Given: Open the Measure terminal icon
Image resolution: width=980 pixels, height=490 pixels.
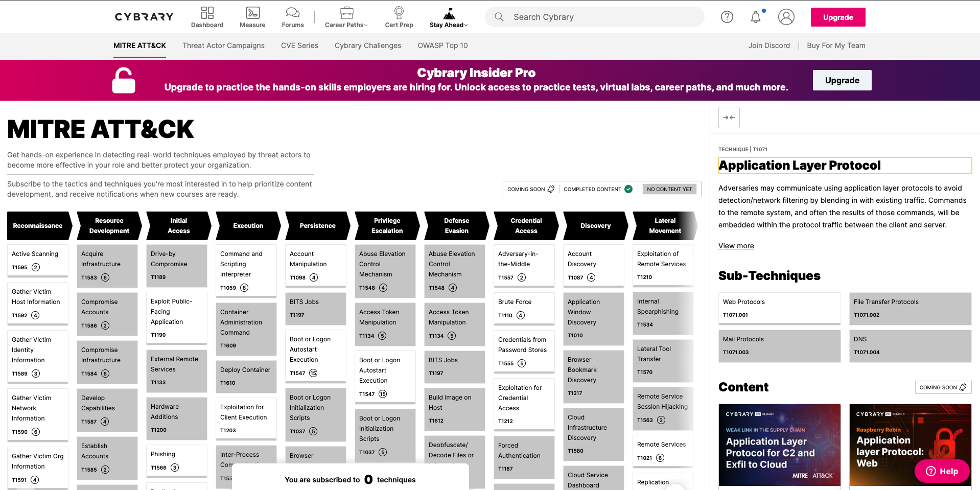Looking at the screenshot, I should (x=252, y=13).
